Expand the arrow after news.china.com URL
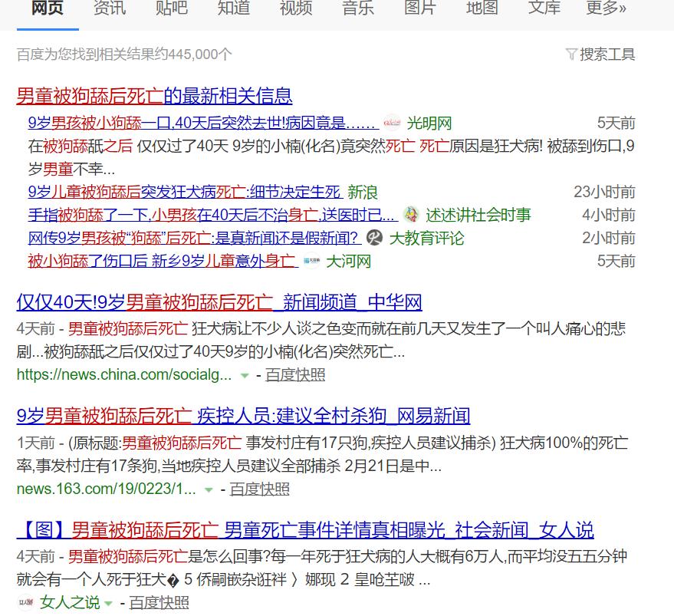Viewport: 674px width, 616px height. tap(244, 377)
